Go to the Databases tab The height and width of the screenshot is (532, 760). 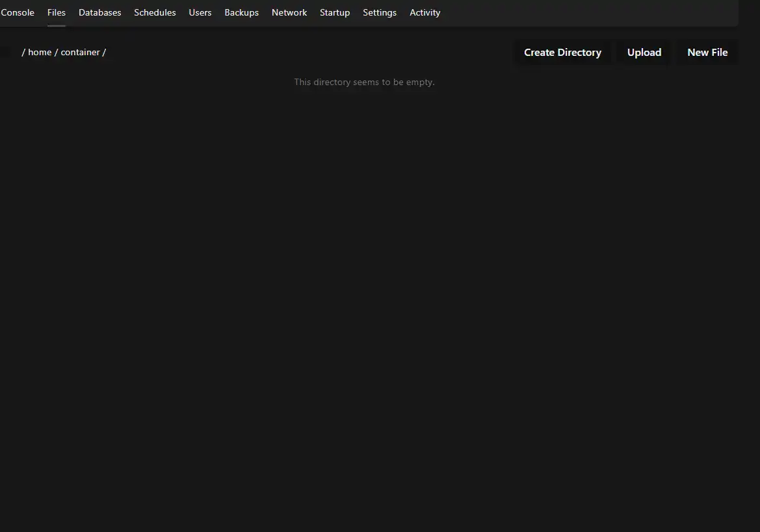tap(99, 12)
